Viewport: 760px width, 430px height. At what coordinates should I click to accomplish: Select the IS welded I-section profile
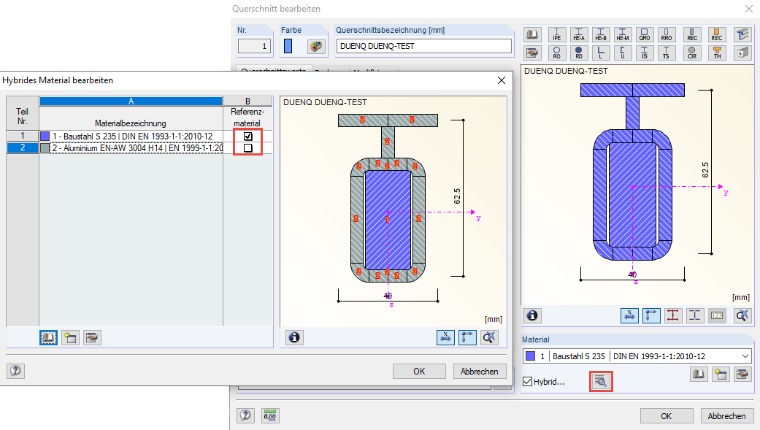pos(645,52)
